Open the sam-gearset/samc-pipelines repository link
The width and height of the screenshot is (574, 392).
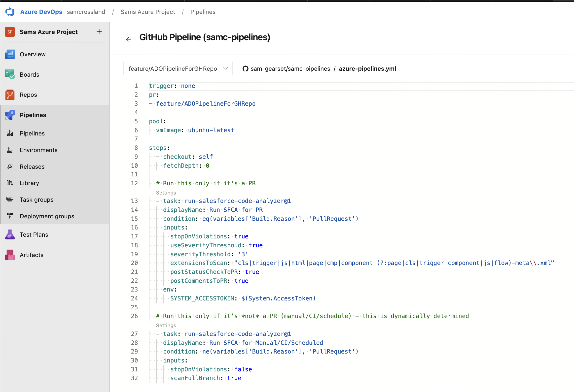click(x=290, y=68)
